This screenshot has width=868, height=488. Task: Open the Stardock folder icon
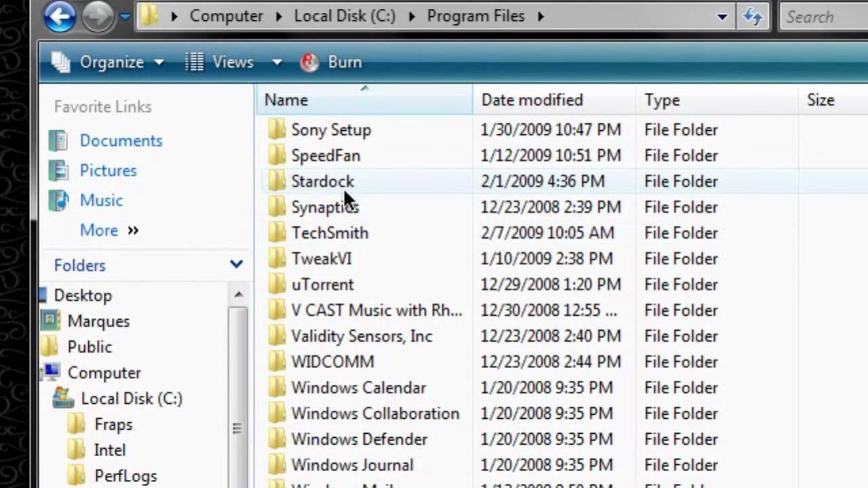[x=275, y=181]
